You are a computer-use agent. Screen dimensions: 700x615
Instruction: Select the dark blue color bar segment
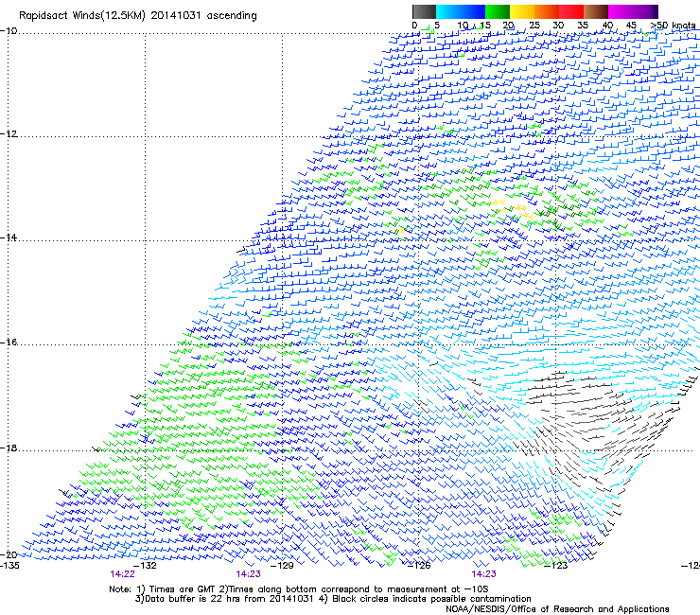pos(473,11)
